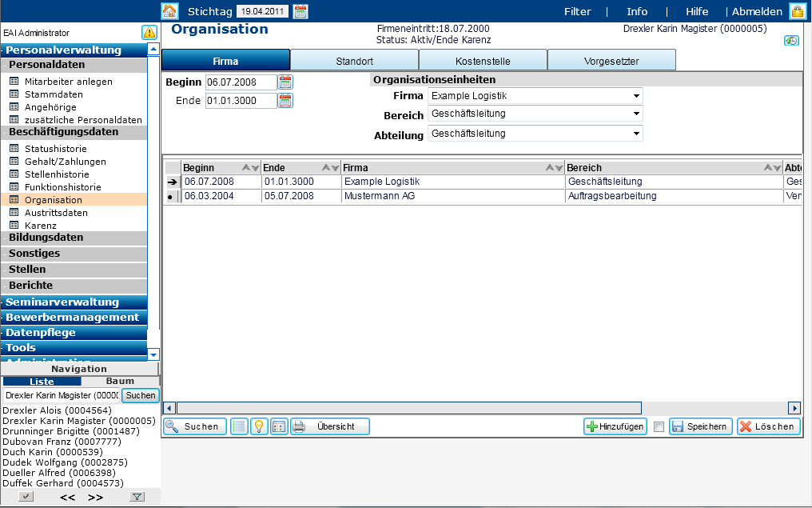Image resolution: width=812 pixels, height=508 pixels.
Task: Expand the Bildungsdaten section
Action: coord(74,238)
